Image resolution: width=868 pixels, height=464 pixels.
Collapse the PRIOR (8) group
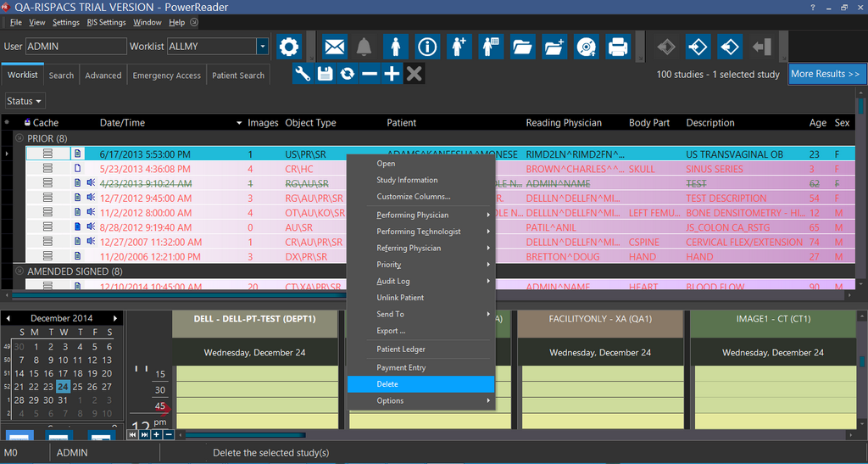(x=19, y=138)
